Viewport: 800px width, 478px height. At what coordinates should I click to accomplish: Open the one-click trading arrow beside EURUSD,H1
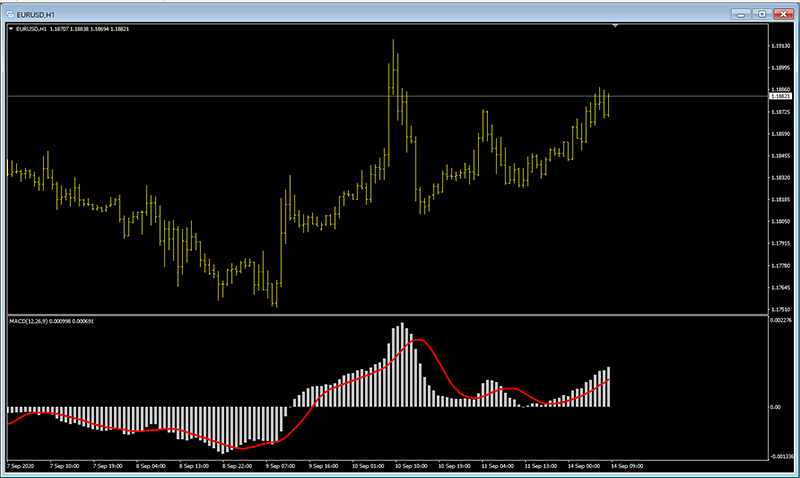click(11, 28)
